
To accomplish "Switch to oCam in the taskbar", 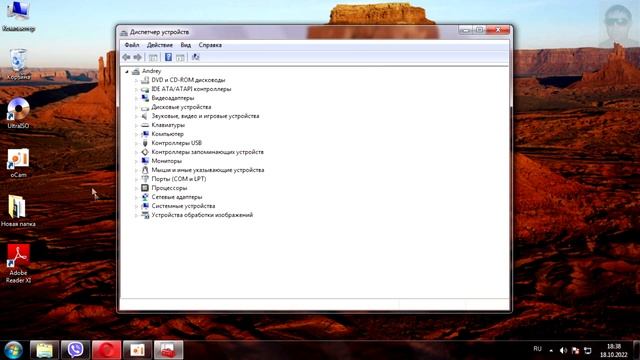I will coord(138,350).
